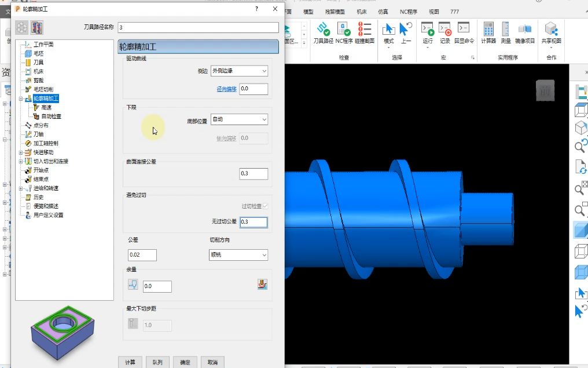Click the 无过切公差 value field
The height and width of the screenshot is (368, 588).
[253, 222]
